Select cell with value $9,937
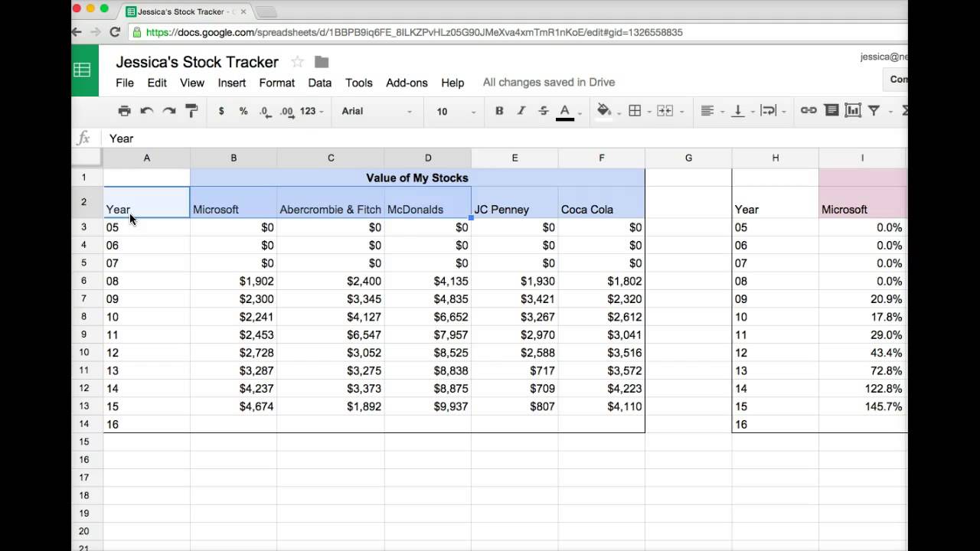The height and width of the screenshot is (551, 980). [428, 406]
